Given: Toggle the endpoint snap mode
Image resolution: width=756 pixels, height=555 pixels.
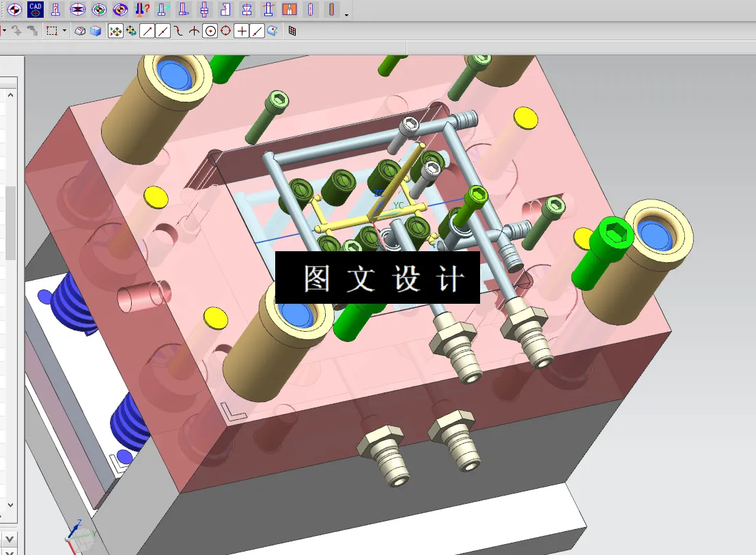Looking at the screenshot, I should tap(146, 31).
